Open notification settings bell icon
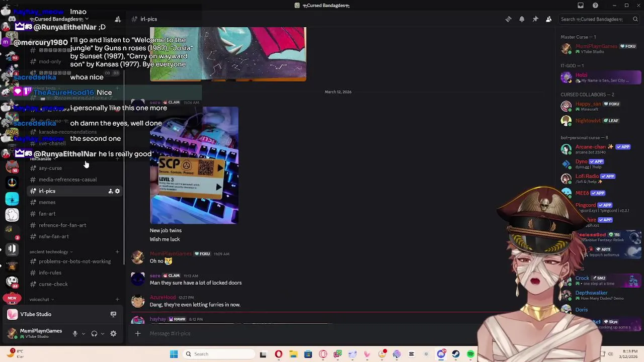Image resolution: width=644 pixels, height=362 pixels. (522, 19)
